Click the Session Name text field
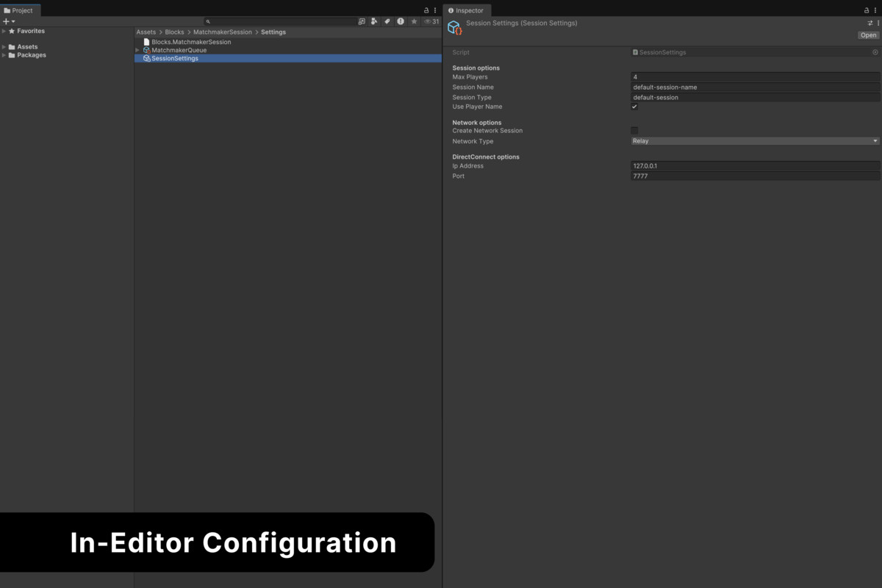882x588 pixels. pos(755,87)
